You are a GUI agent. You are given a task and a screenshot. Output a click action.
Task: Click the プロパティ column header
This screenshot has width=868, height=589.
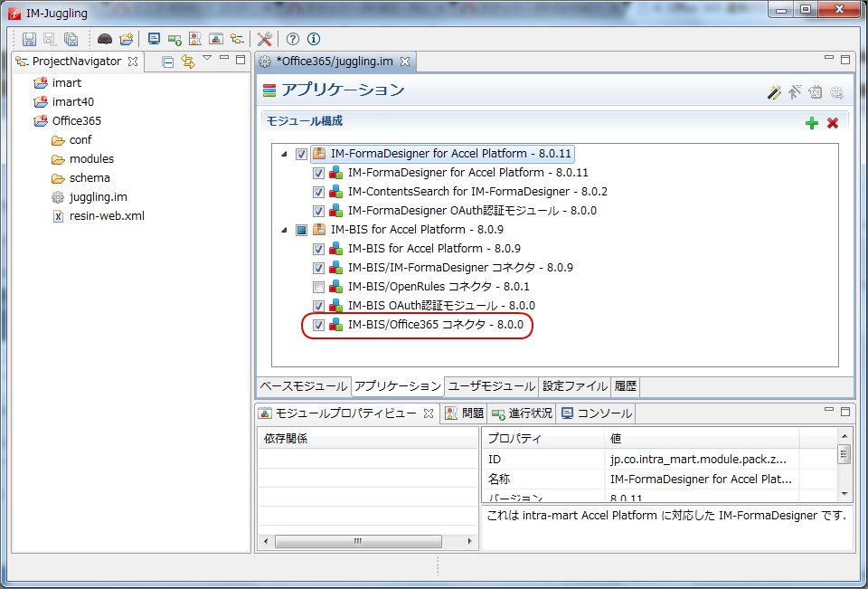(543, 438)
